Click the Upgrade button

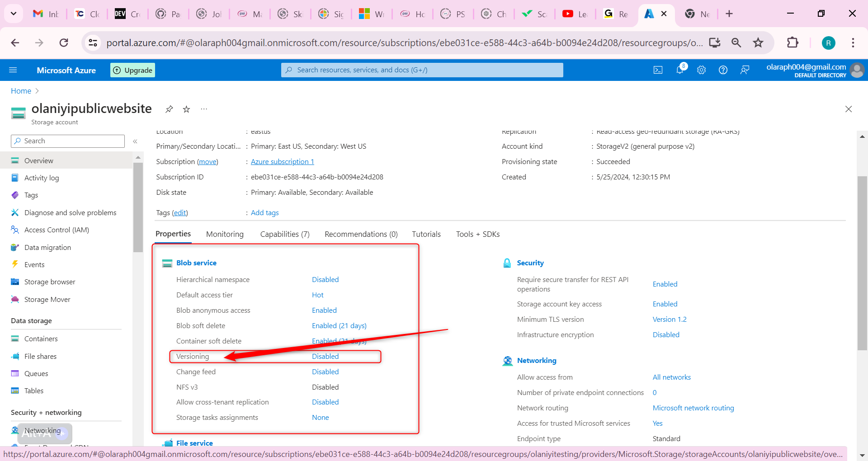(132, 70)
